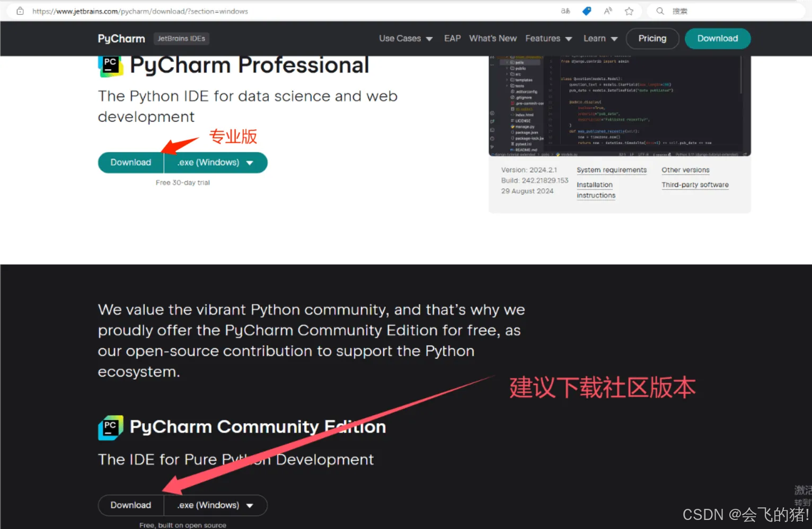812x529 pixels.
Task: Click the site lock icon in address bar
Action: tap(20, 11)
